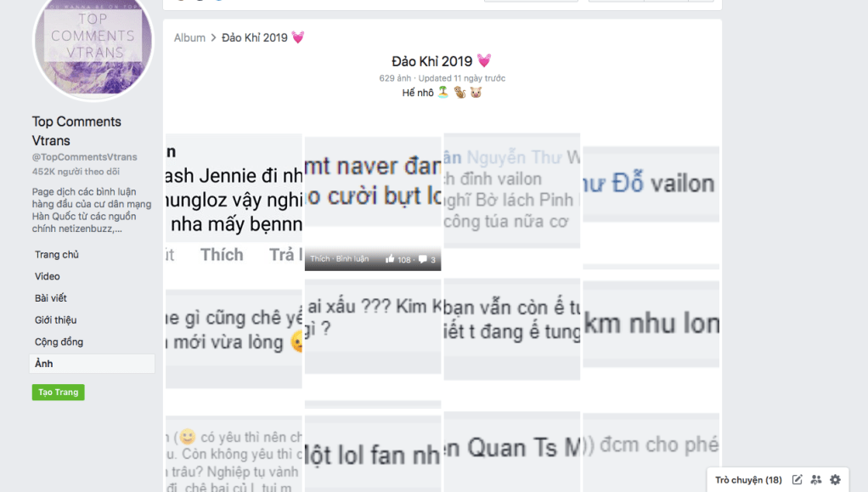Click the Album breadcrumb link
Viewport: 868px width, 492px height.
tap(189, 37)
